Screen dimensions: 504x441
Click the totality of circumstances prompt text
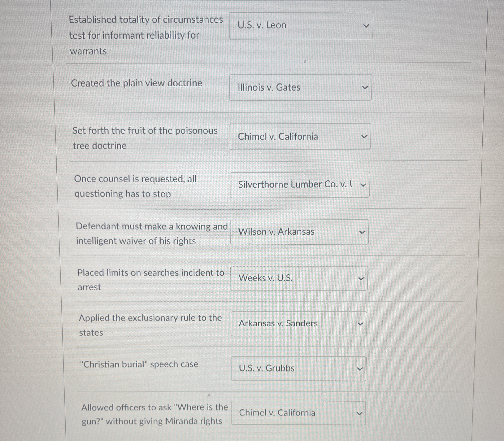tap(146, 35)
